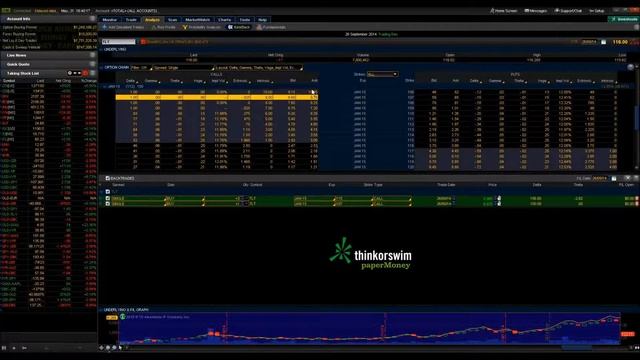Select the thinkBack sub-tab
Viewport: 640px width, 360px height.
pos(239,27)
